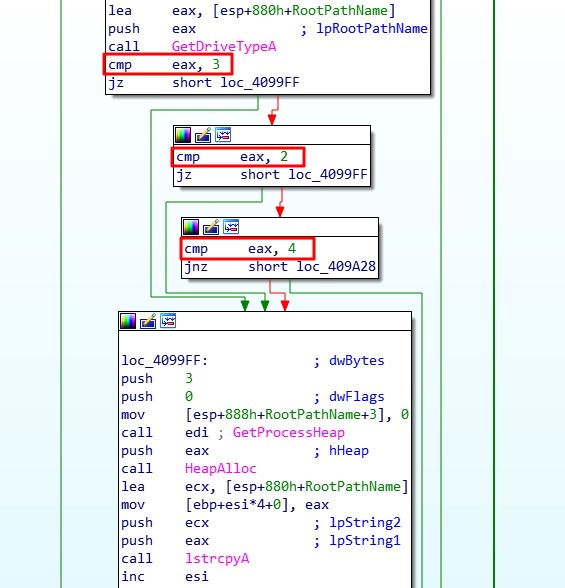Screen dimensions: 565x588
Task: Select the HeapAlloc function name
Action: [x=220, y=468]
